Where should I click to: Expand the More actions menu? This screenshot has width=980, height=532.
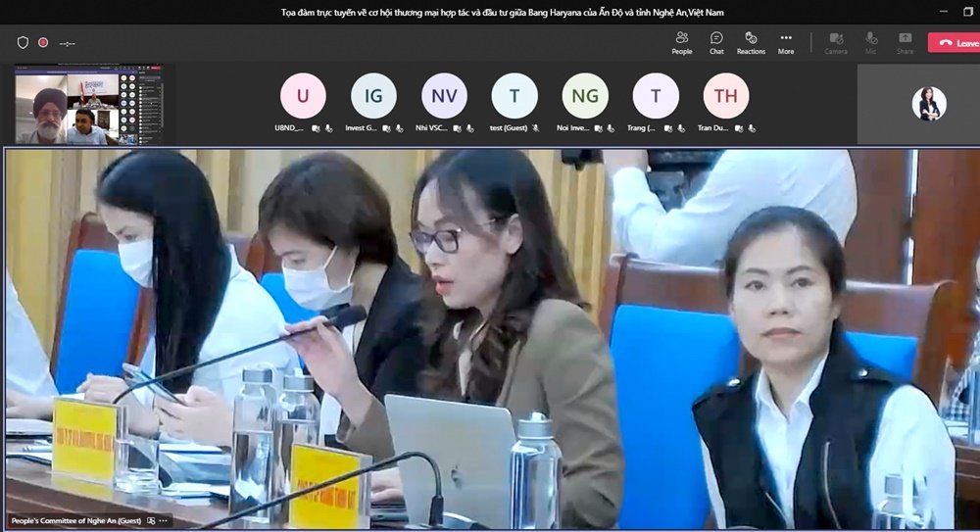click(x=786, y=42)
